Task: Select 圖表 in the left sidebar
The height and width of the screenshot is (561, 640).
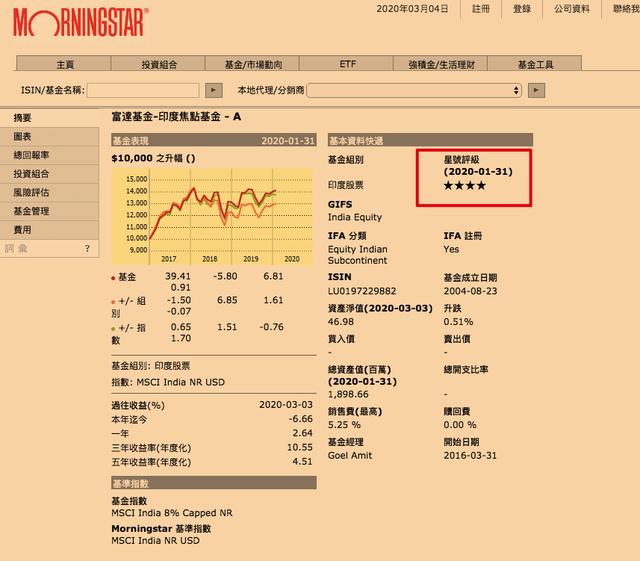Action: point(22,137)
